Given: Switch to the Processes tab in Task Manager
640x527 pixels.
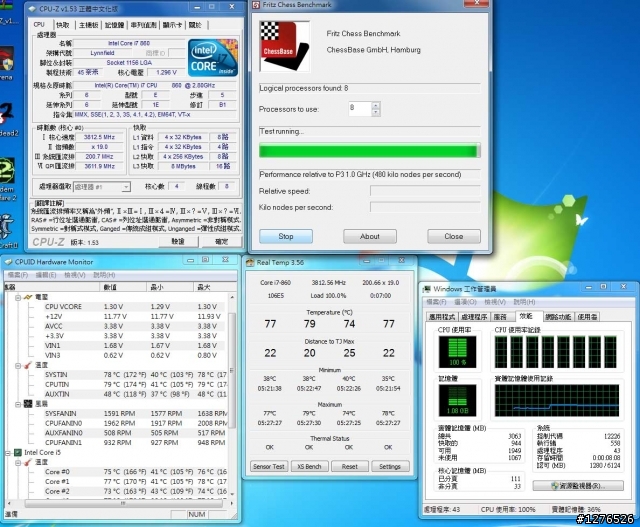Looking at the screenshot, I should [474, 317].
